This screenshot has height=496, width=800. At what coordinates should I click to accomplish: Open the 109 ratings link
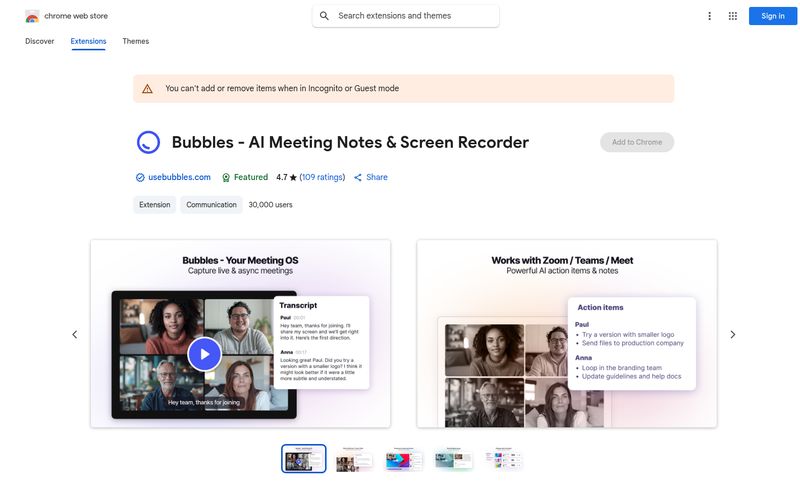tap(322, 177)
